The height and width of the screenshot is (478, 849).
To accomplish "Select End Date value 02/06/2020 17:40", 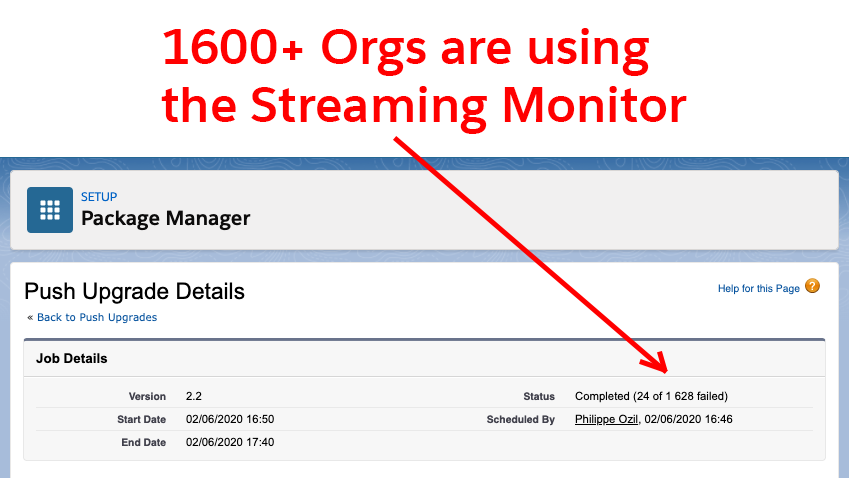I will tap(230, 442).
